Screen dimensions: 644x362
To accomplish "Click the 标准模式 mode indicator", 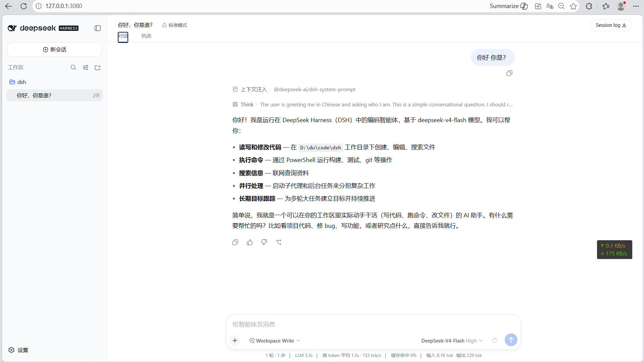I will 174,25.
